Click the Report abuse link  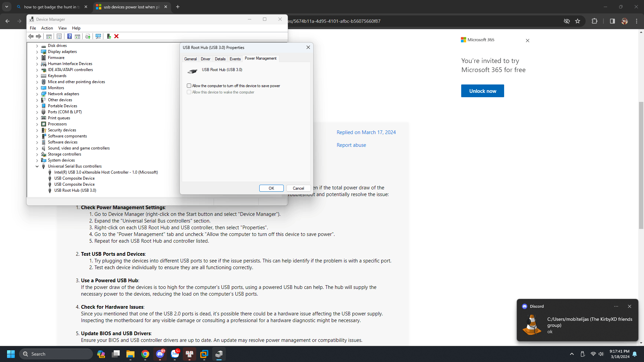(x=351, y=145)
